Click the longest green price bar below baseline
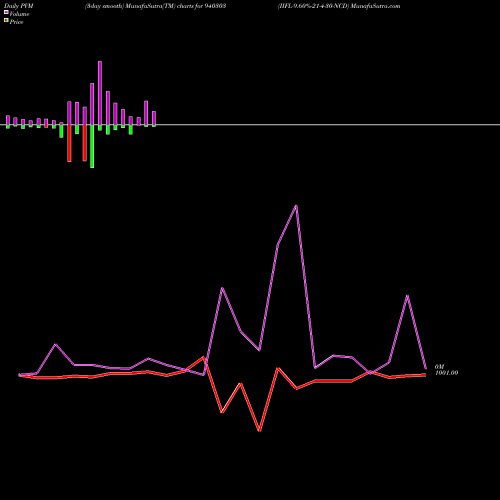500x500 pixels. (92, 146)
